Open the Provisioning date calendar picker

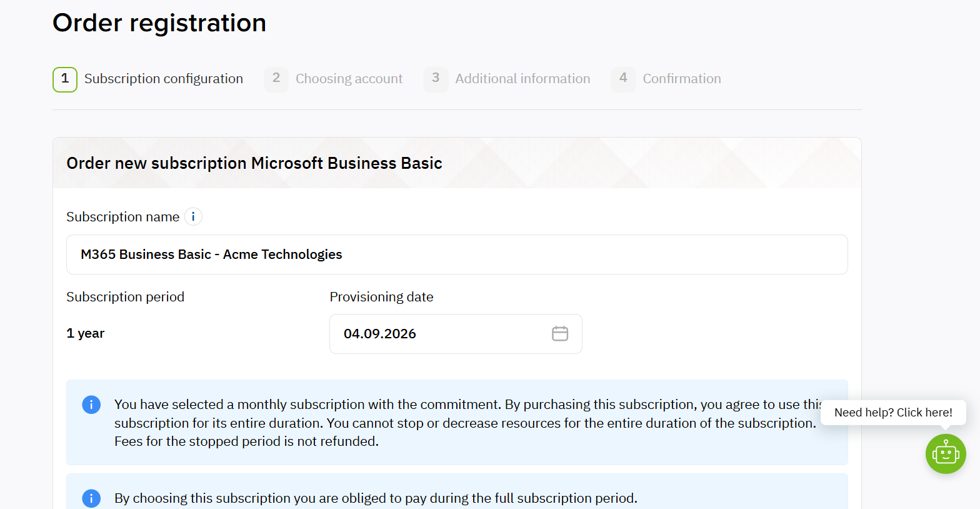coord(560,334)
